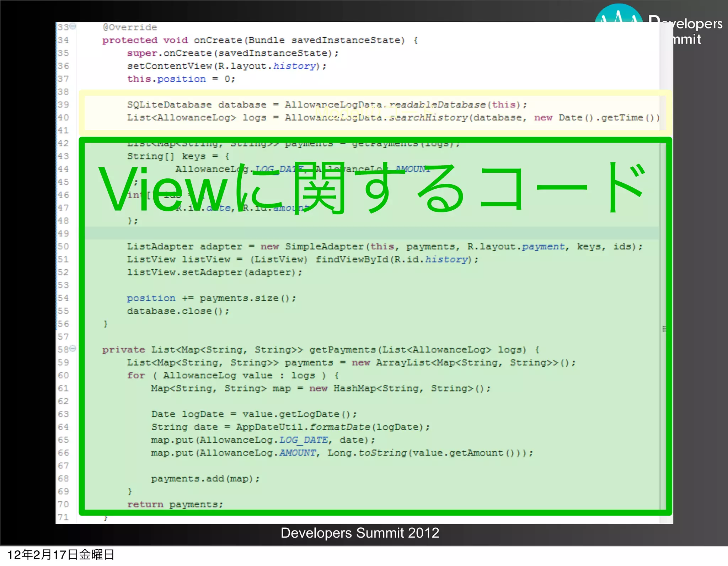
Task: Click line number 34 in the gutter
Action: pyautogui.click(x=63, y=40)
